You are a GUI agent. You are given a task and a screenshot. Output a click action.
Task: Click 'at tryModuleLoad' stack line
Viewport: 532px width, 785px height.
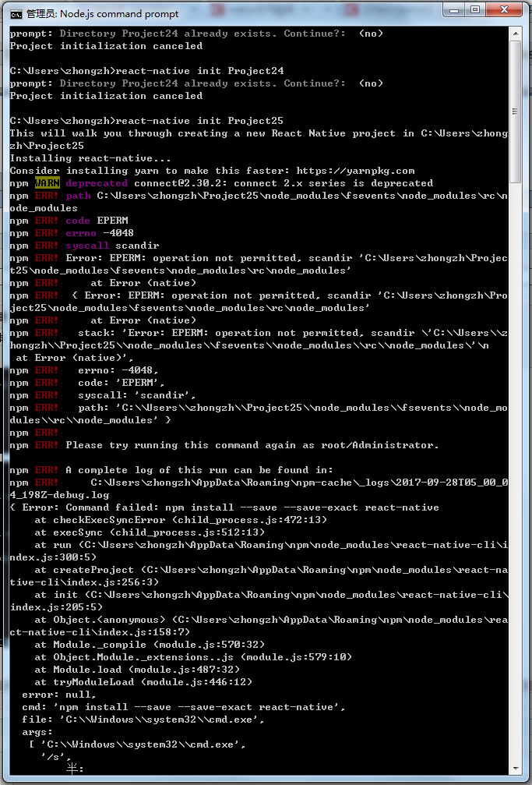coord(143,682)
